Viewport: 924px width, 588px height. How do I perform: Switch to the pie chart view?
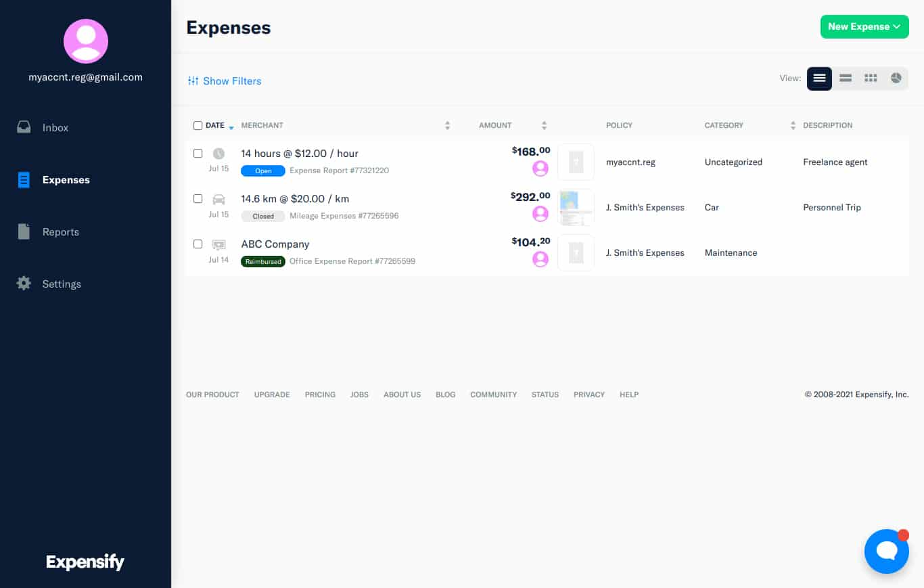[896, 78]
